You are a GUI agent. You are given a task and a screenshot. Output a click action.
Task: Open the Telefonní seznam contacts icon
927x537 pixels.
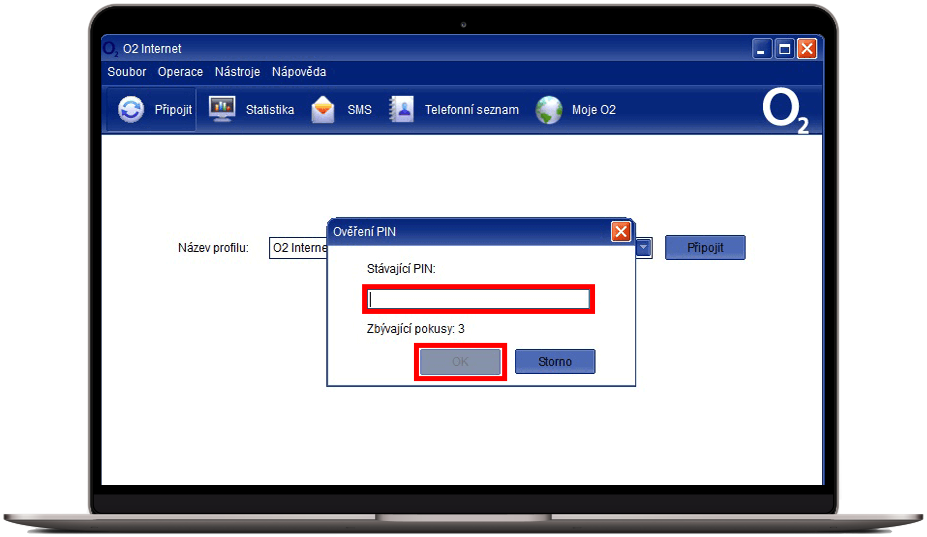[x=401, y=110]
